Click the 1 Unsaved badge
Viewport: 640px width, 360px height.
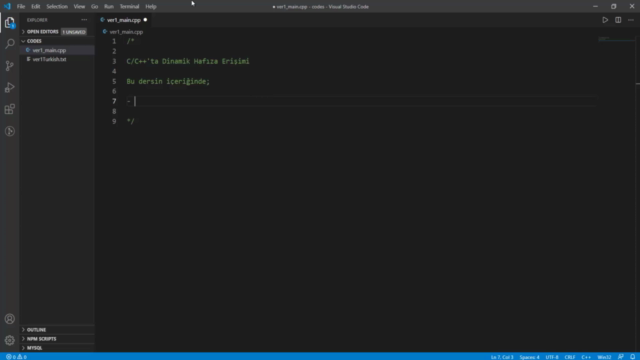point(74,32)
